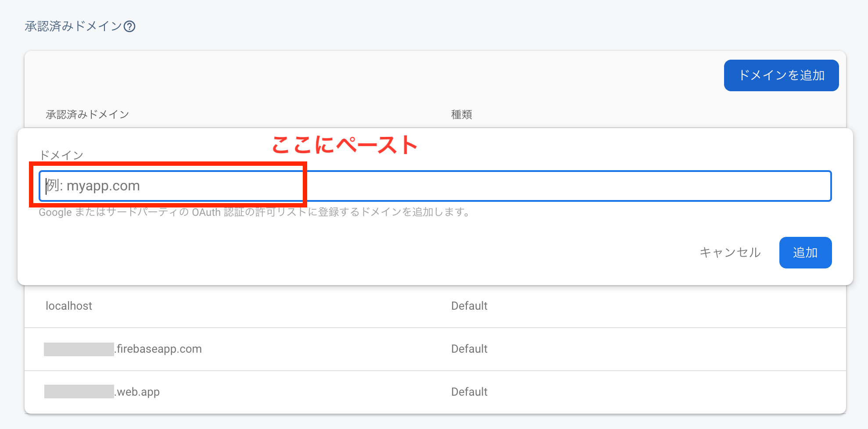Click Default type in the localhost row
The height and width of the screenshot is (429, 868).
tap(469, 306)
